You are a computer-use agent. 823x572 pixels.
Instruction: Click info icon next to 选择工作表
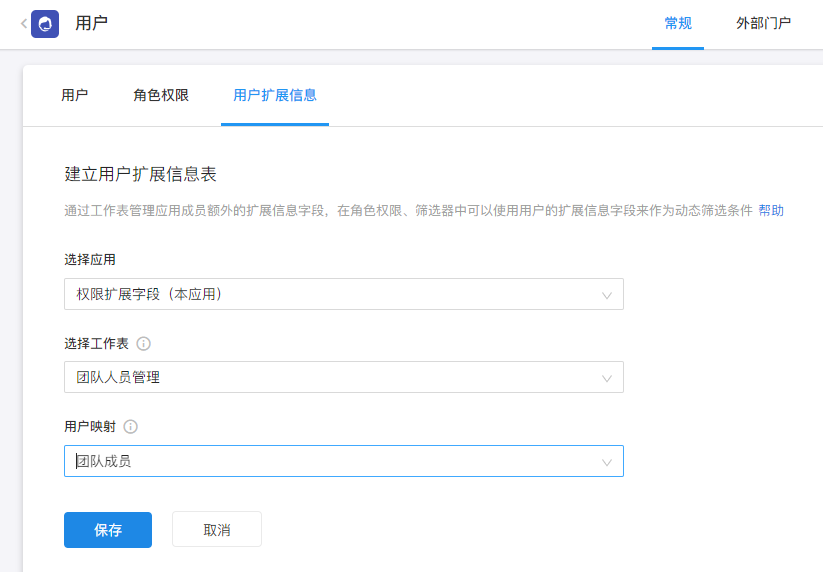coord(143,344)
